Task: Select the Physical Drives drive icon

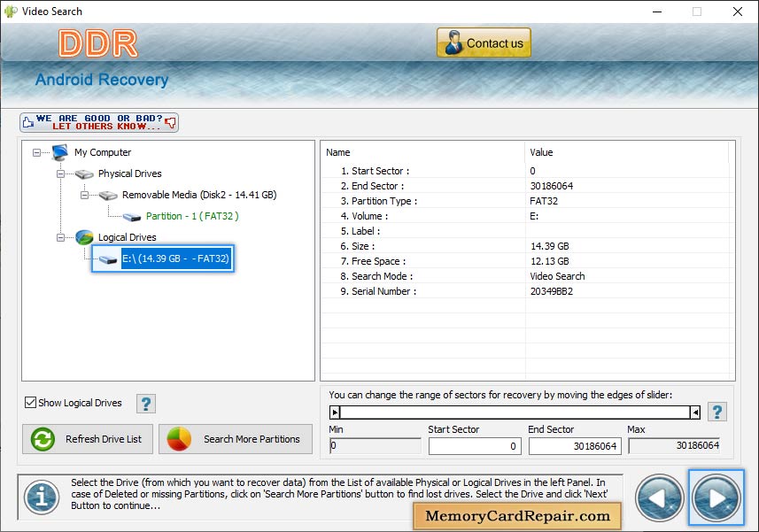Action: coord(84,174)
